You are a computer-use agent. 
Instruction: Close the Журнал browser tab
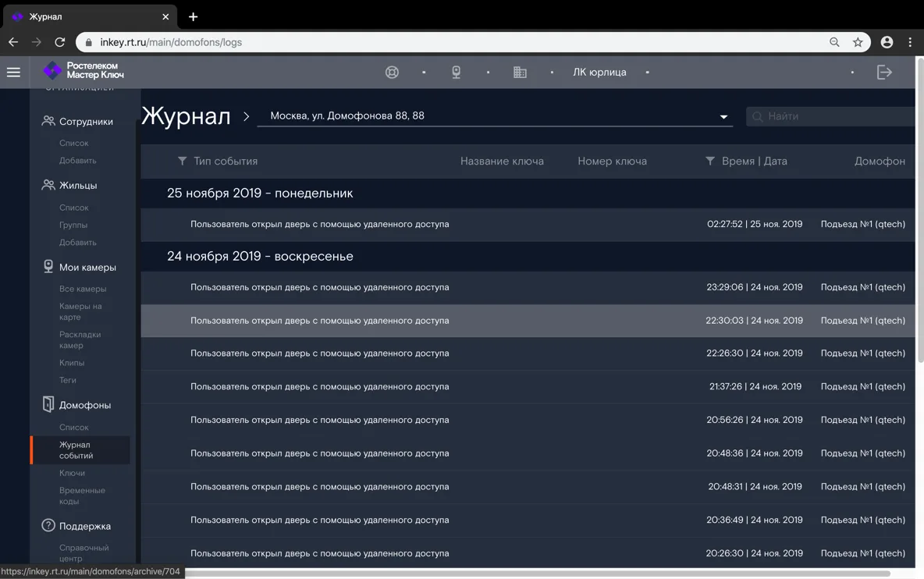pyautogui.click(x=165, y=16)
